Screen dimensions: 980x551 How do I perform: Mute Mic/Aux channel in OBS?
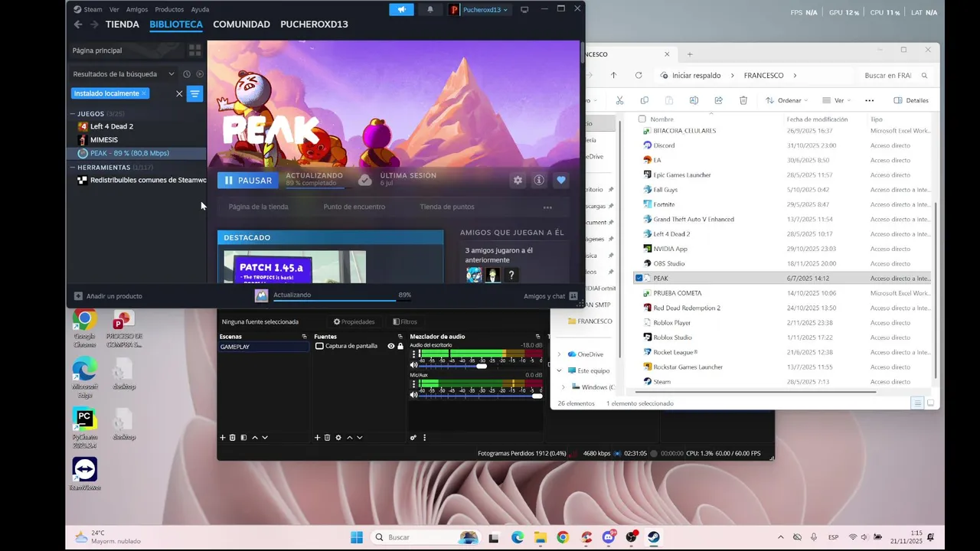[x=414, y=395]
